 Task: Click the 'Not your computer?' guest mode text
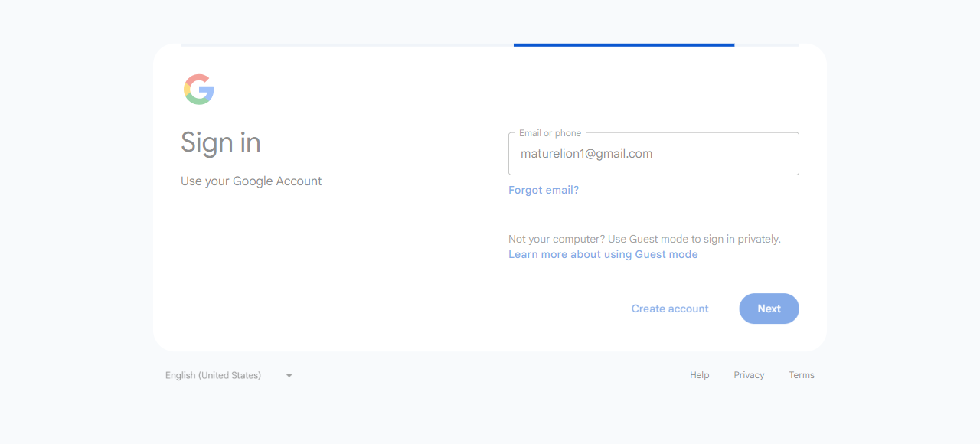point(645,239)
